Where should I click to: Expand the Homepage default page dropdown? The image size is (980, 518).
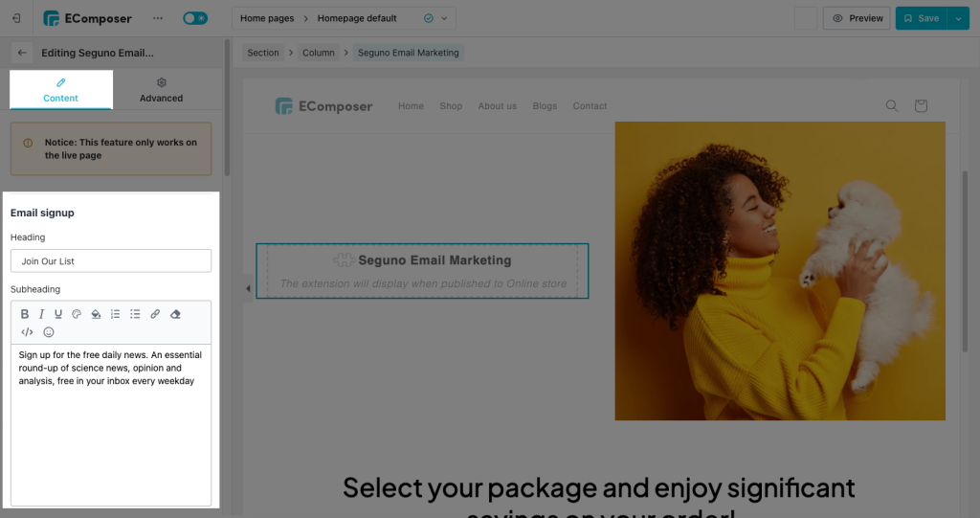click(444, 18)
